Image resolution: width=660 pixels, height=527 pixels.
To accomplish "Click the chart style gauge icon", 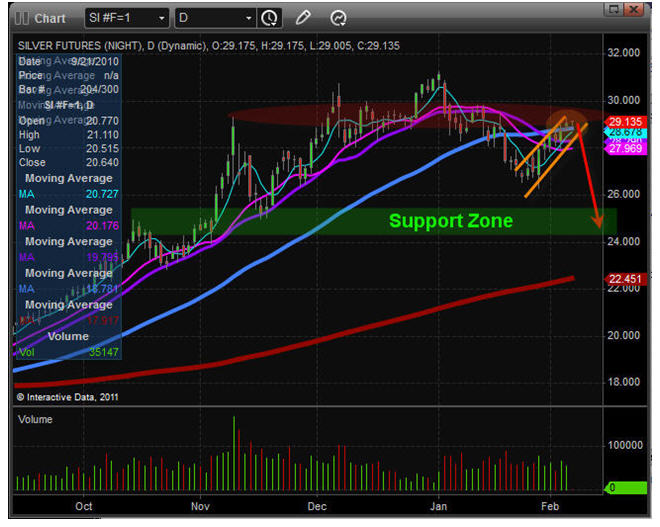I will click(338, 18).
